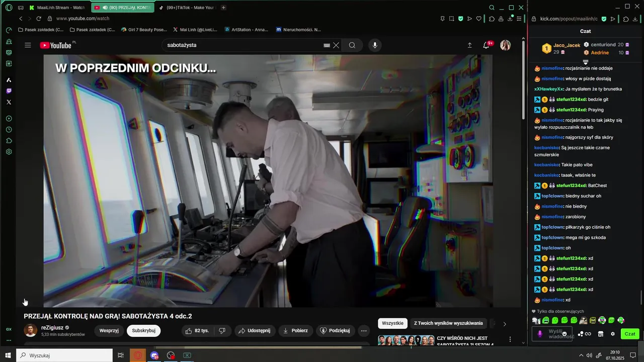Open a new browser tab with plus
The width and height of the screenshot is (644, 362).
point(223,8)
